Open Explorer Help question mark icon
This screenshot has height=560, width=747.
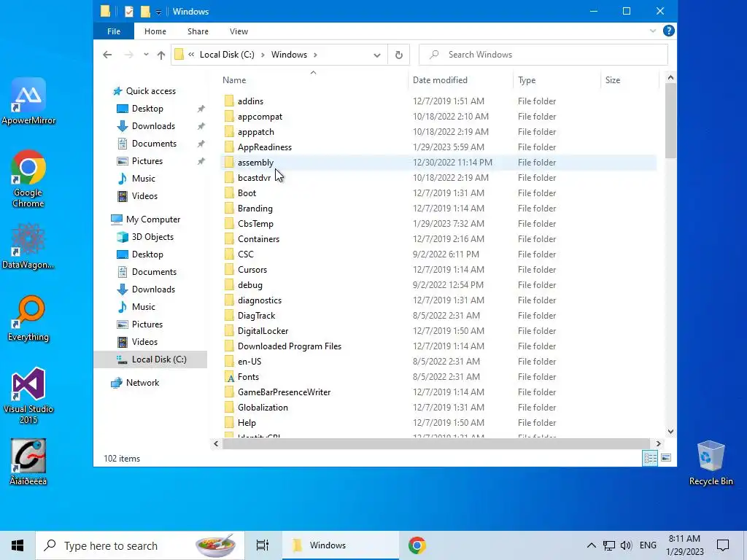[x=668, y=31]
